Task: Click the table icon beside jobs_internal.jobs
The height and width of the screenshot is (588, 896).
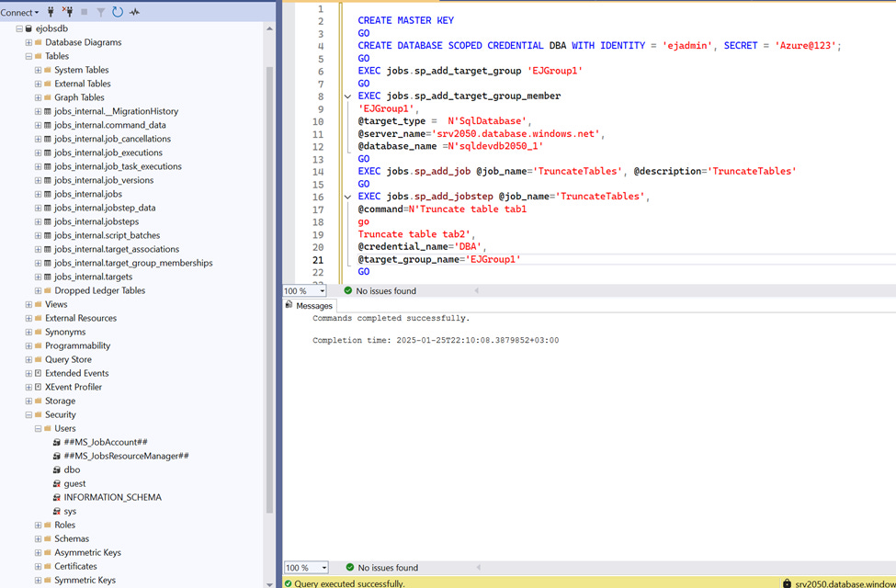Action: click(48, 194)
